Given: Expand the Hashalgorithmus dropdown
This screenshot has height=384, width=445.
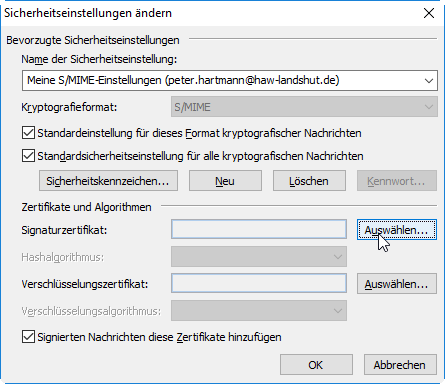Looking at the screenshot, I should (x=259, y=256).
